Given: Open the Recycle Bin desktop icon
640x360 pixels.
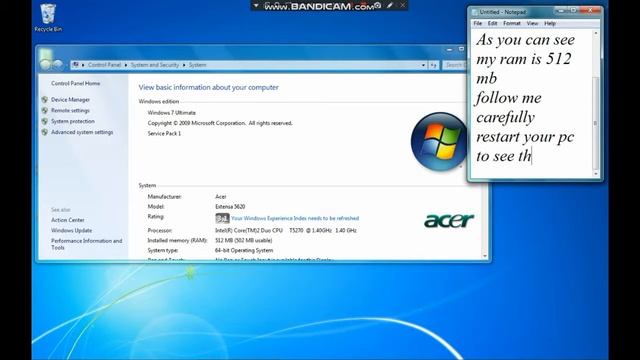Looking at the screenshot, I should [x=48, y=18].
